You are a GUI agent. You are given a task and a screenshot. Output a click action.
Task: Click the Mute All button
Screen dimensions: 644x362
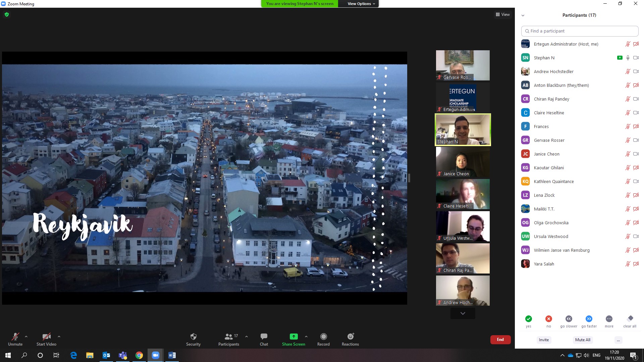[583, 340]
